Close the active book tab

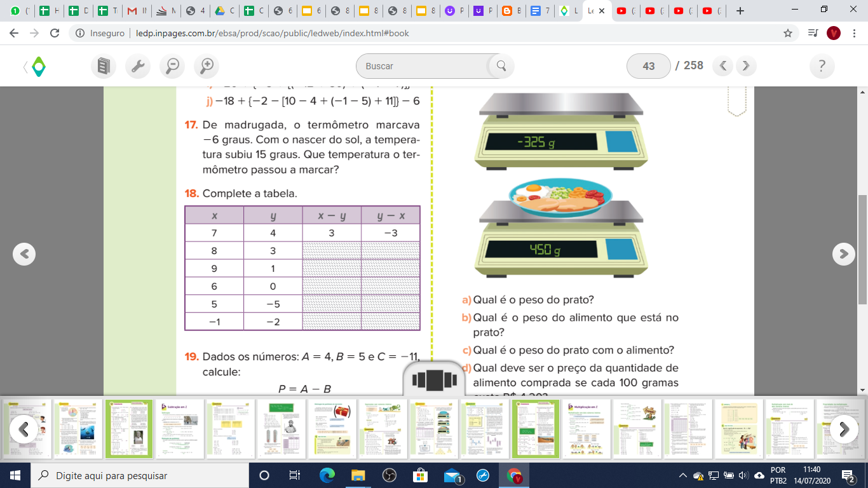(602, 11)
